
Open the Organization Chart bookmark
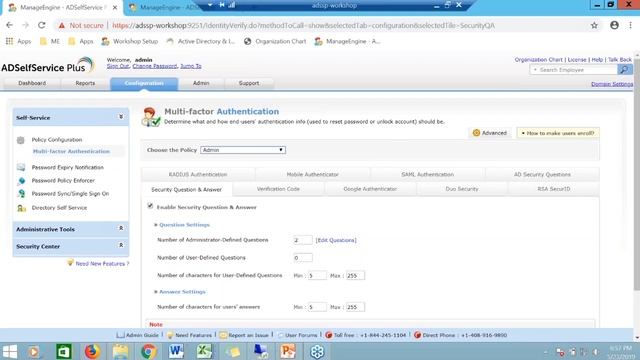275,41
